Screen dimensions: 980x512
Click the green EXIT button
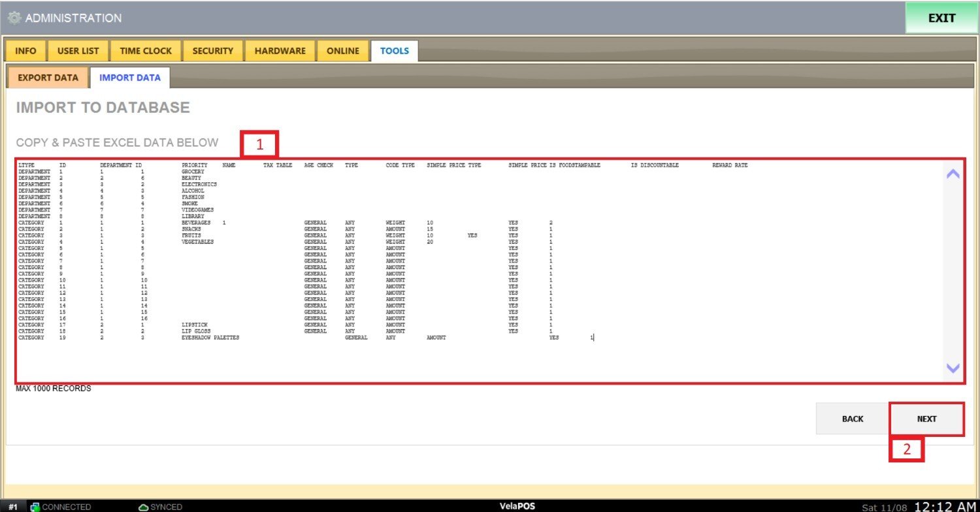pyautogui.click(x=941, y=18)
